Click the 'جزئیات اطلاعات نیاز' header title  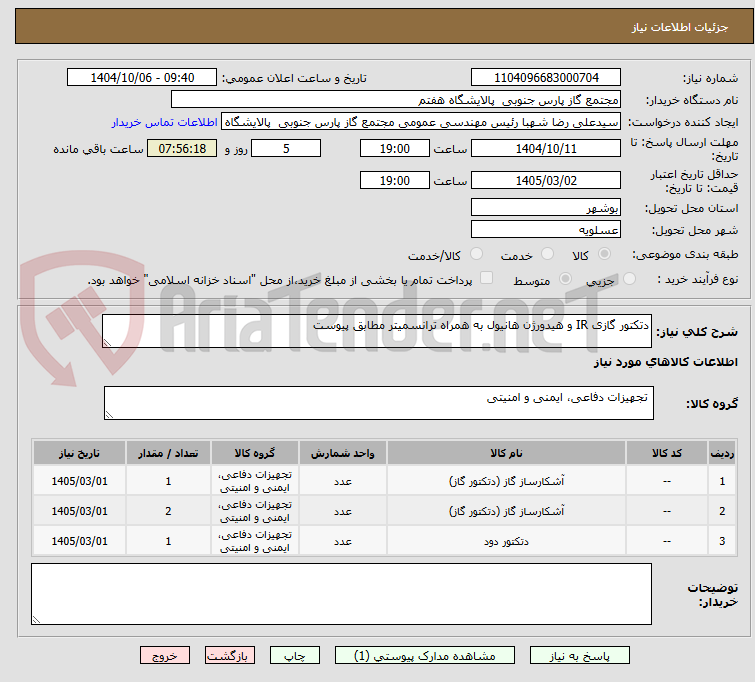[680, 27]
